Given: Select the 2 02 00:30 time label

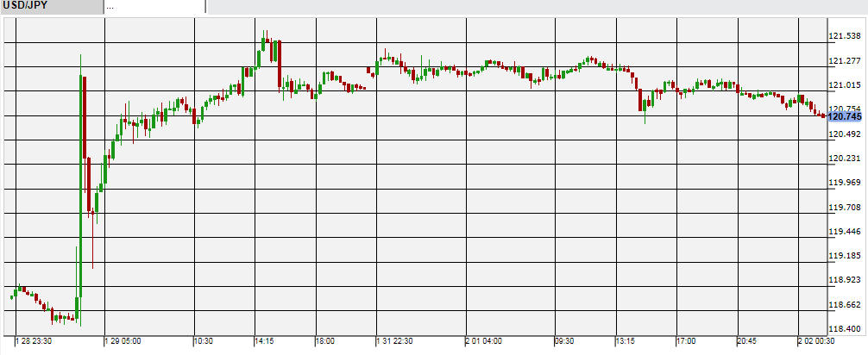Looking at the screenshot, I should (x=820, y=341).
